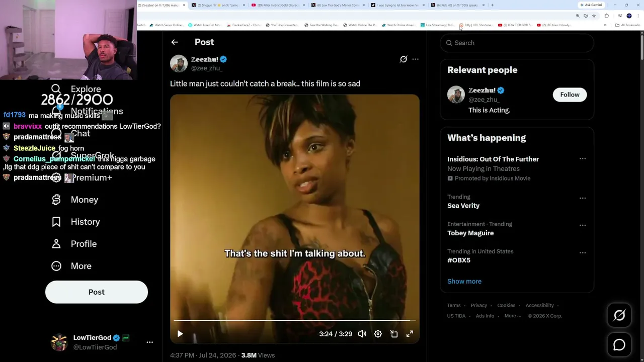Open a new browser tab

coord(492,5)
